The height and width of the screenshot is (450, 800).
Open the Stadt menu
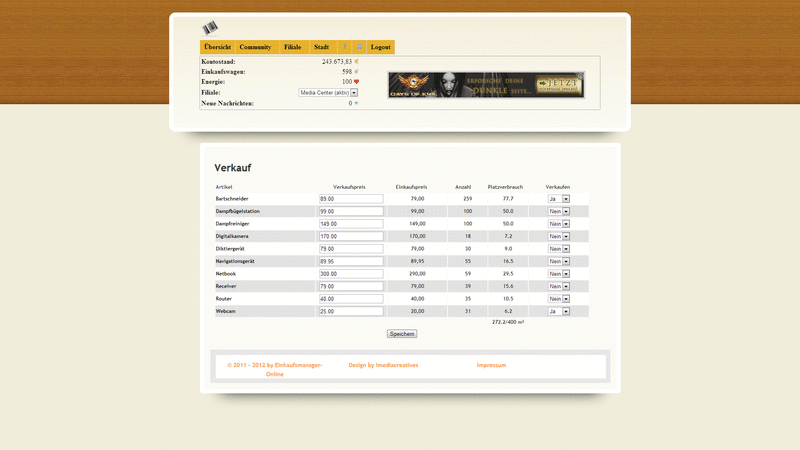321,47
